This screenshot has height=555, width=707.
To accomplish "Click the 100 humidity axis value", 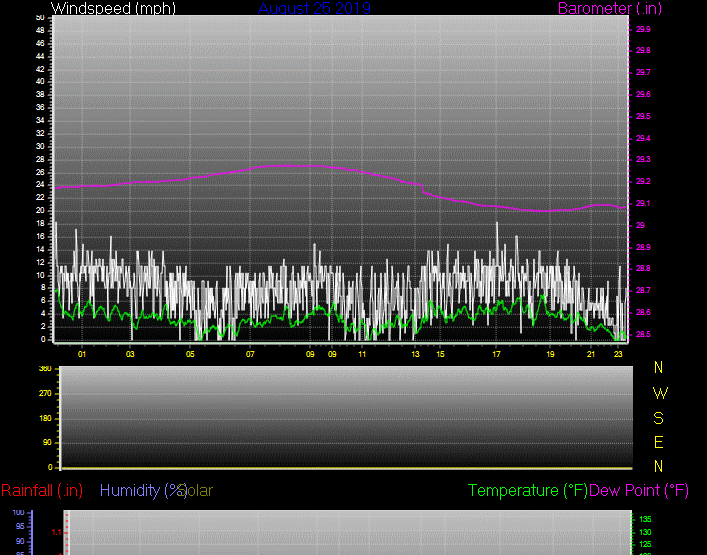I will [x=18, y=513].
